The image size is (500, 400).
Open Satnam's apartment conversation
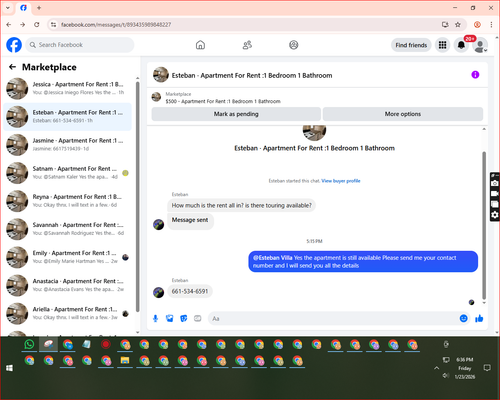68,173
